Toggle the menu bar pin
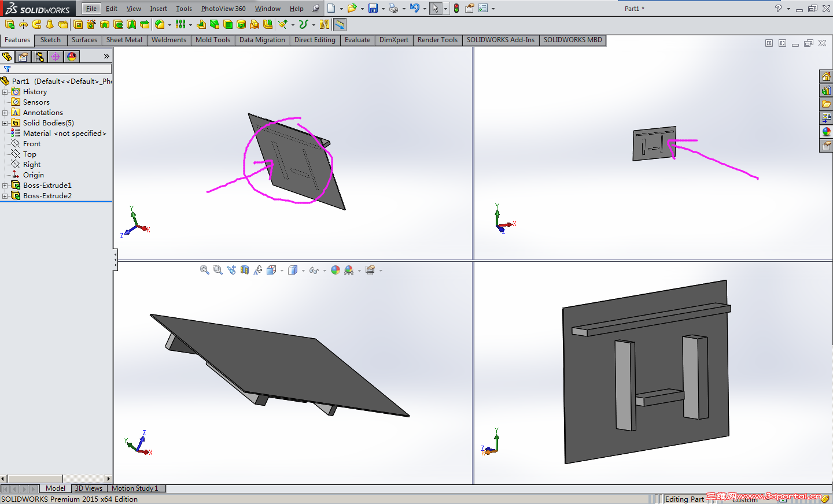This screenshot has width=833, height=504. (316, 8)
